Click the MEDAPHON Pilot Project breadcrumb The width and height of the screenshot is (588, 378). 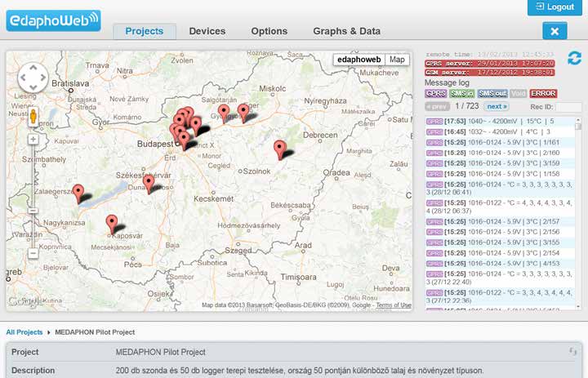(95, 332)
